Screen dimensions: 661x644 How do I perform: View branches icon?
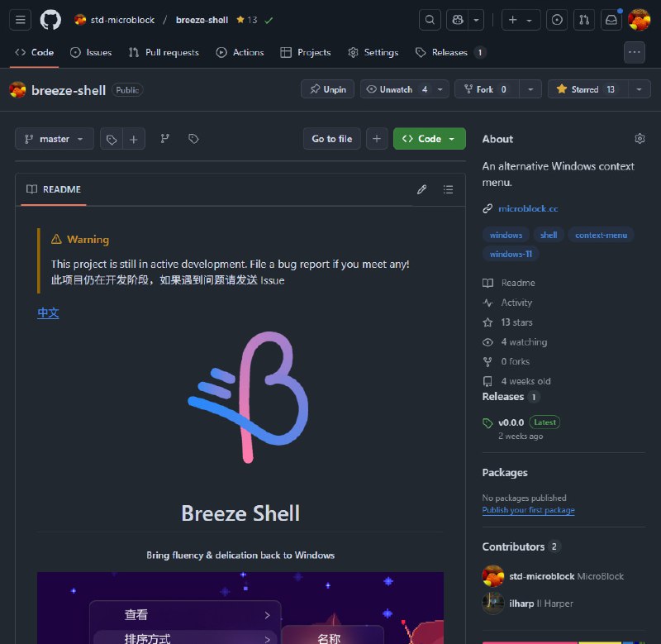(x=164, y=139)
